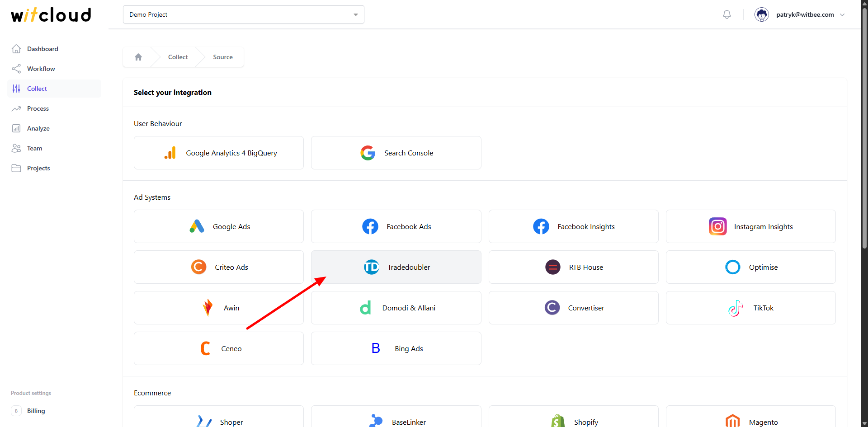868x427 pixels.
Task: Click the 'Product settings' label
Action: pyautogui.click(x=31, y=393)
